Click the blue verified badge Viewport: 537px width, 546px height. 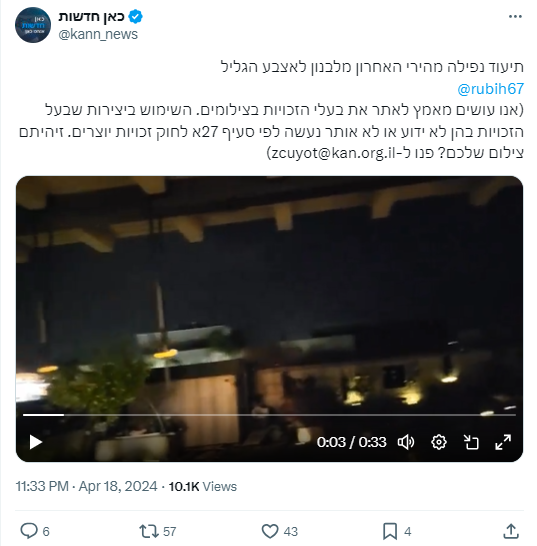coord(135,16)
